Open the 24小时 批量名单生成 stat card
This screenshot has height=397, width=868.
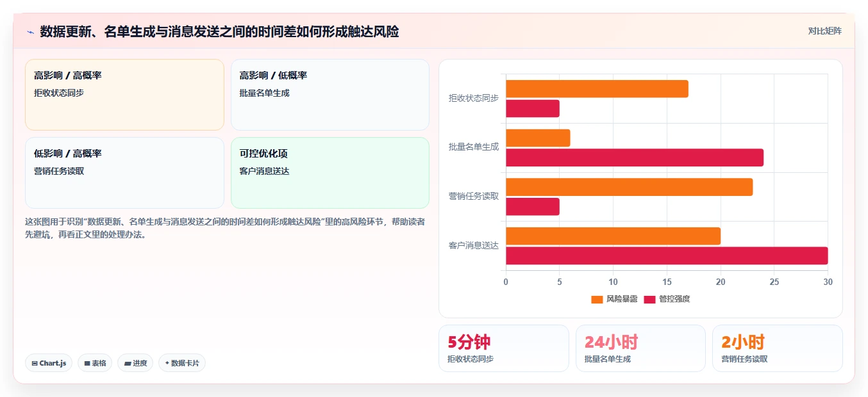(640, 348)
